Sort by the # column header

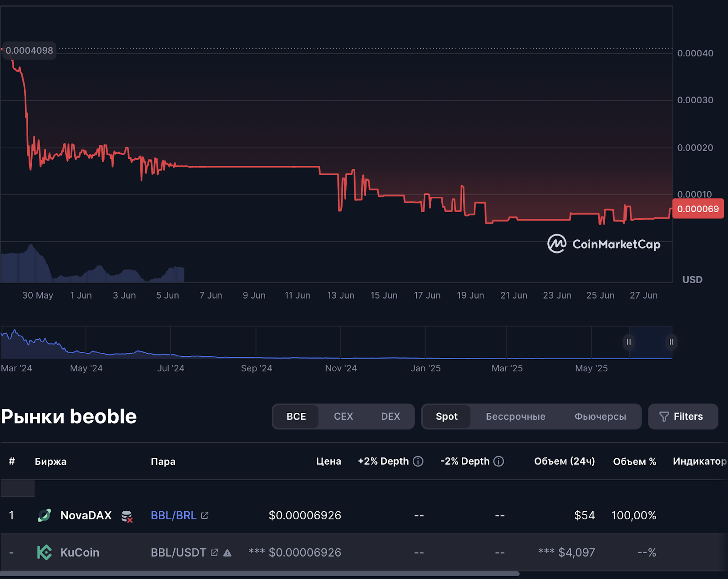pos(12,461)
